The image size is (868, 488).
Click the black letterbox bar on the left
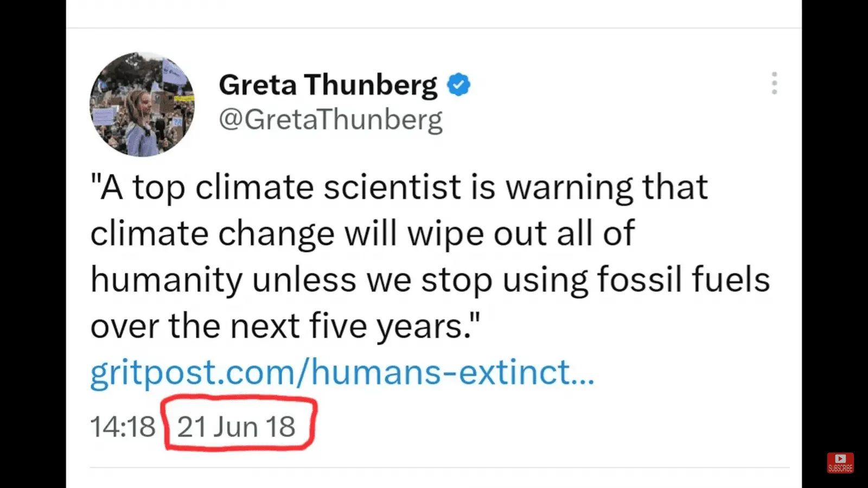pyautogui.click(x=33, y=244)
